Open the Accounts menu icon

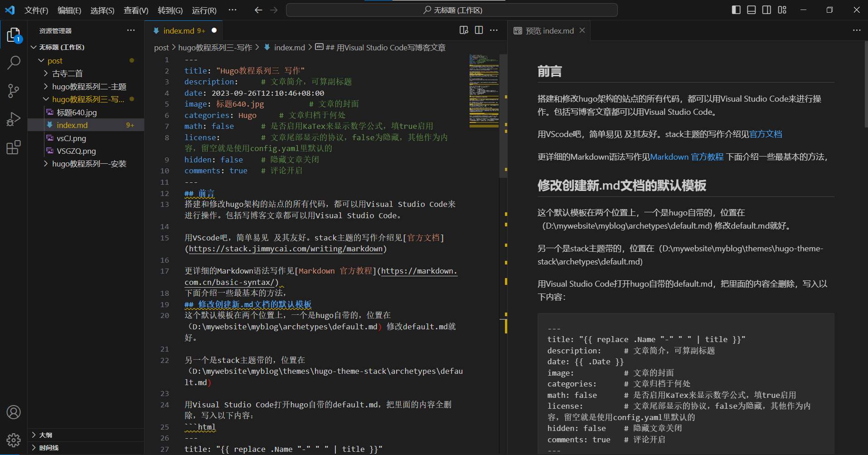coord(14,412)
